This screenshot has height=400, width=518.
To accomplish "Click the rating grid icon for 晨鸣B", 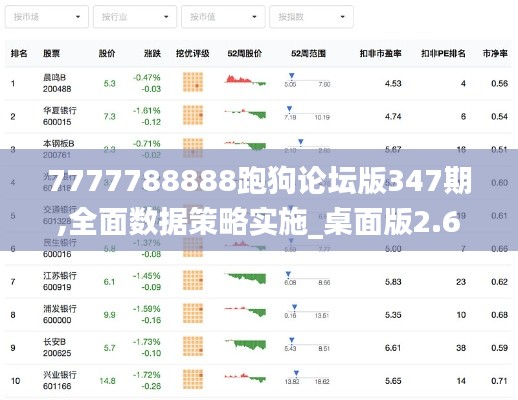I will [193, 82].
